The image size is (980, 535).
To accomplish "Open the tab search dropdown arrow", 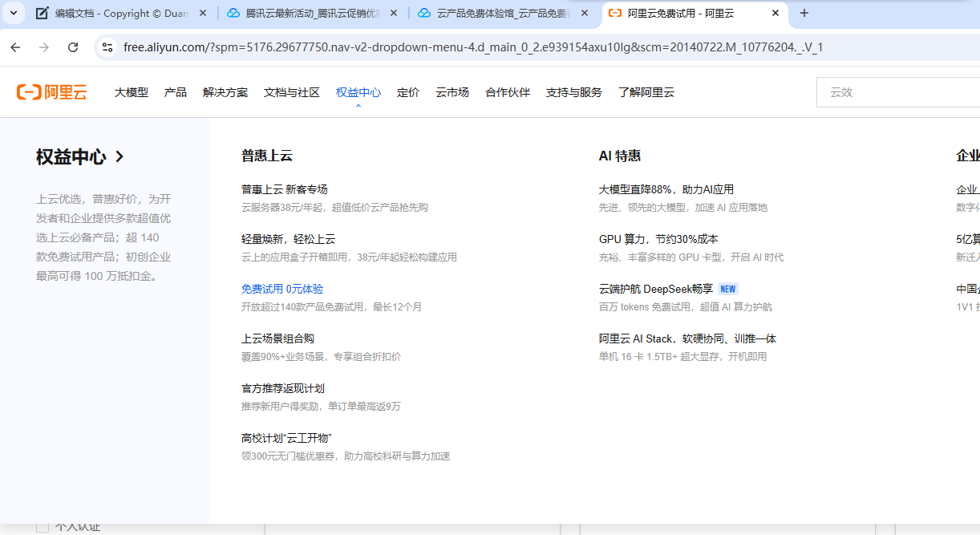I will [x=14, y=13].
